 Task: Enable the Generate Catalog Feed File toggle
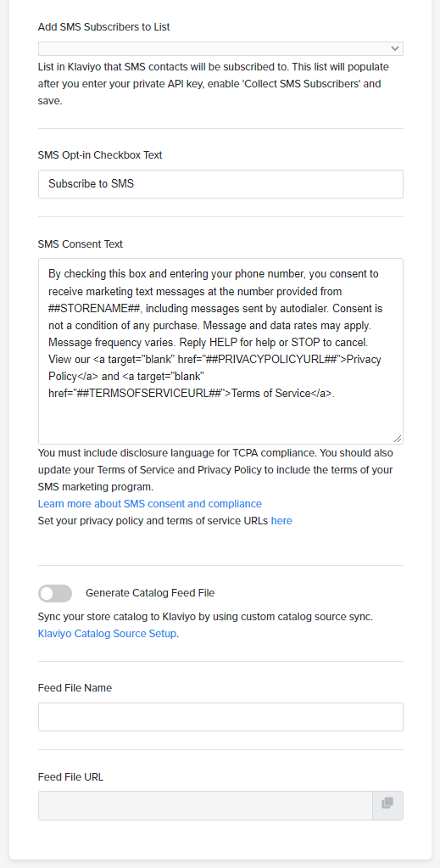tap(55, 593)
